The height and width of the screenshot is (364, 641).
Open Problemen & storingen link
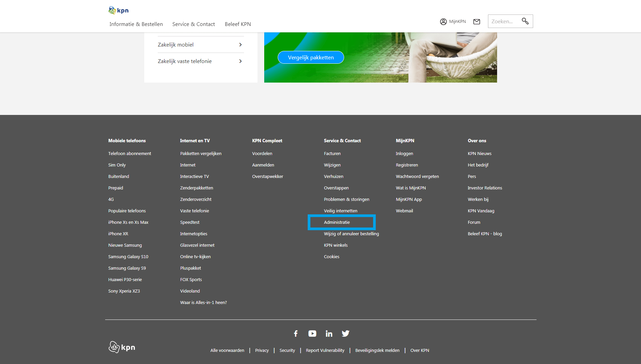click(x=346, y=199)
